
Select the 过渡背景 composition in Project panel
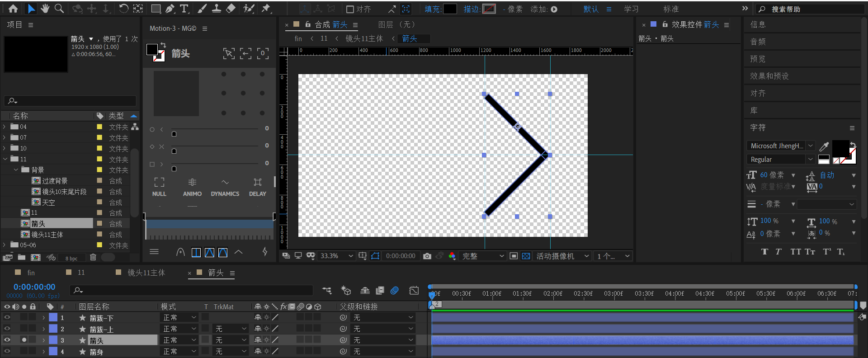(54, 181)
